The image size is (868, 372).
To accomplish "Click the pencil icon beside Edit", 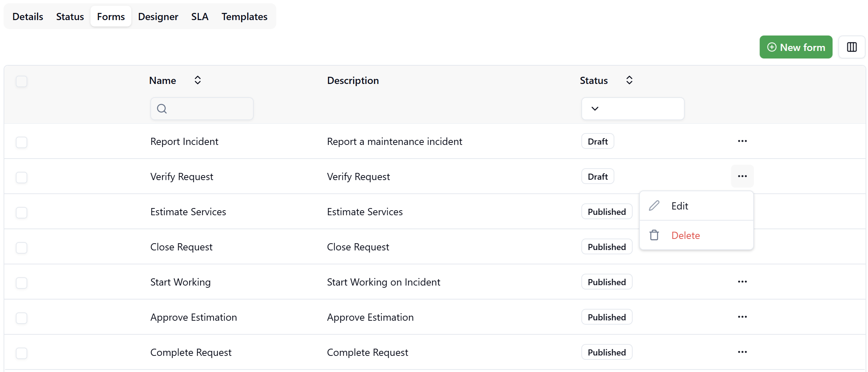I will pos(654,206).
